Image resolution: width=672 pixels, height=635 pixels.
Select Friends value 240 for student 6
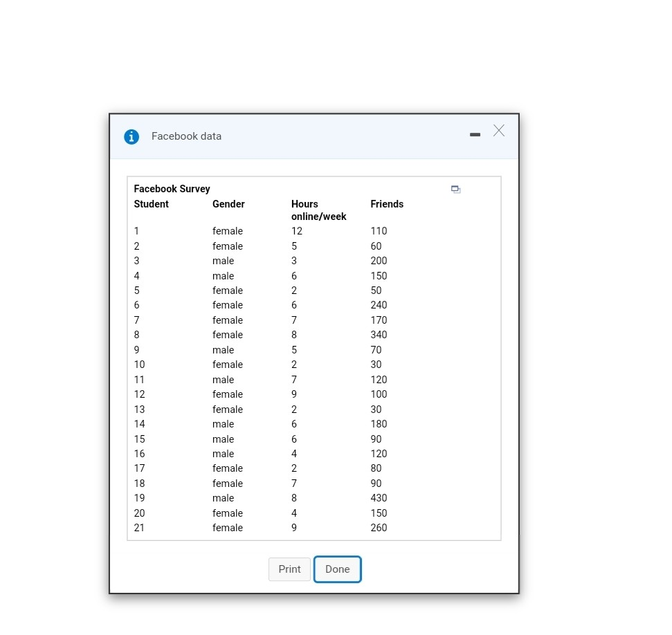(x=379, y=305)
